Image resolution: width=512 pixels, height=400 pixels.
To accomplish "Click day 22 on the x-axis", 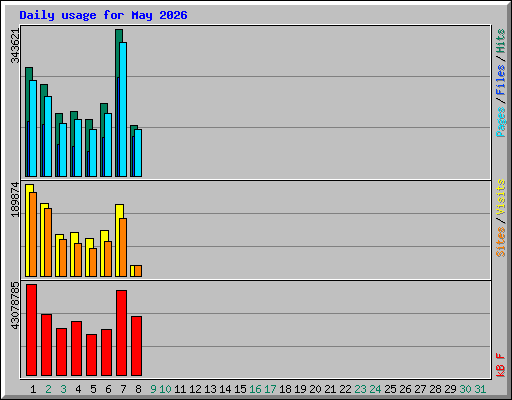I will coord(345,389).
